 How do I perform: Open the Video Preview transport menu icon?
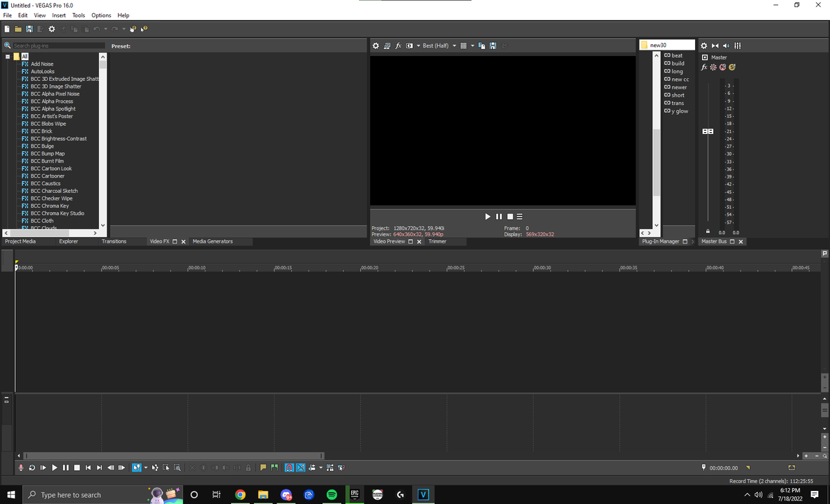coord(519,216)
